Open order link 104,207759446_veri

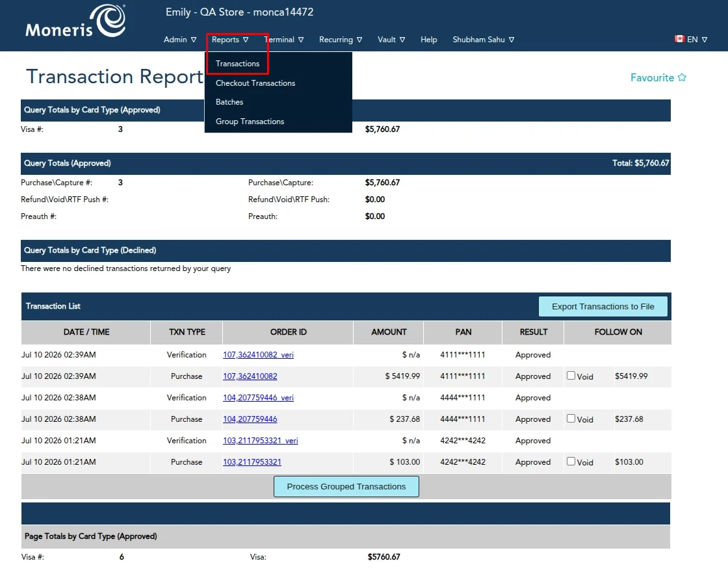258,397
